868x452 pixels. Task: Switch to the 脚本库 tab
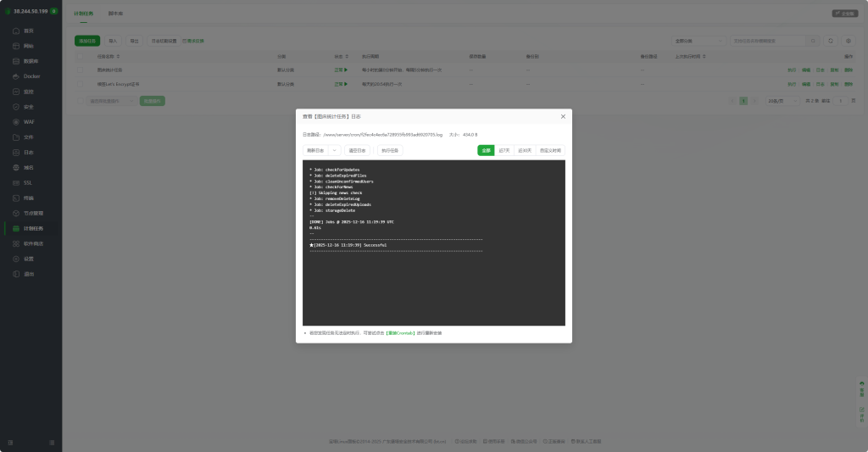[x=115, y=14]
